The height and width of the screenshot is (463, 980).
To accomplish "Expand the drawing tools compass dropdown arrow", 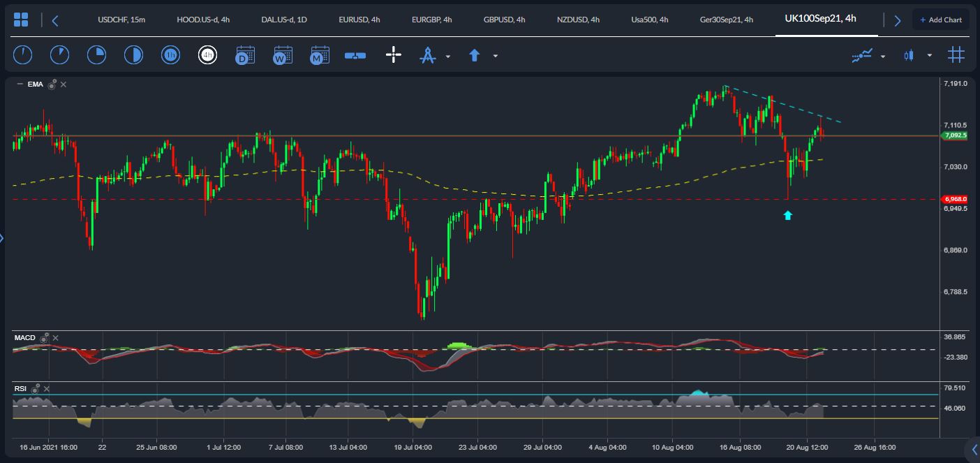I will 448,56.
